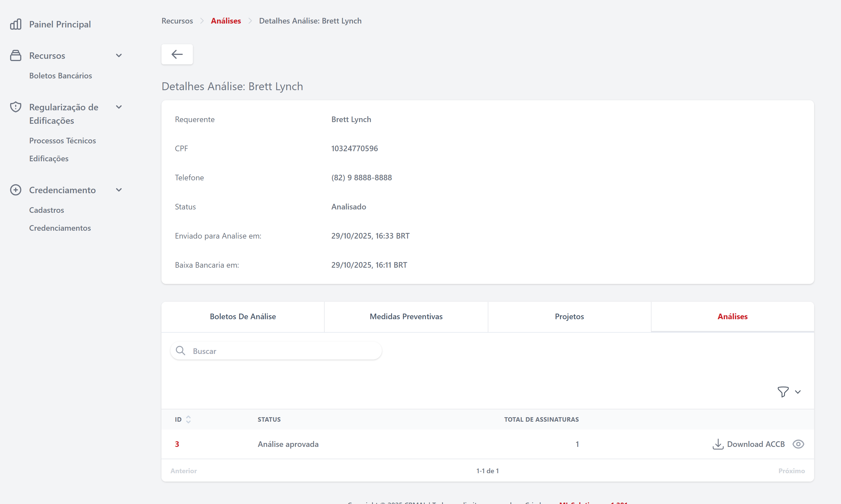
Task: Click the Painel Principal chart icon
Action: [16, 24]
